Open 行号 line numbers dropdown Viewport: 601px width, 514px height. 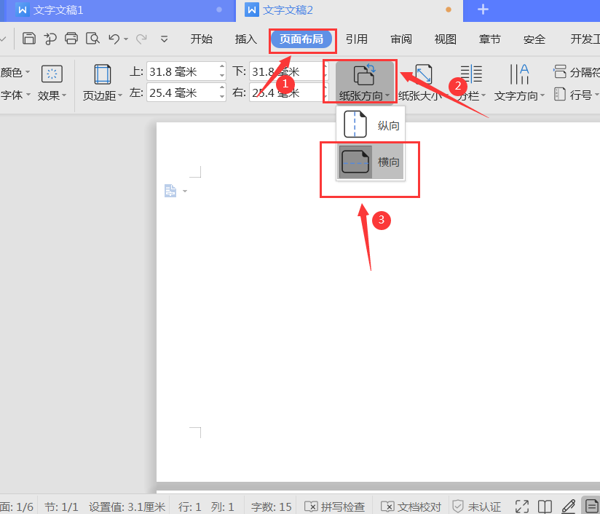point(576,94)
